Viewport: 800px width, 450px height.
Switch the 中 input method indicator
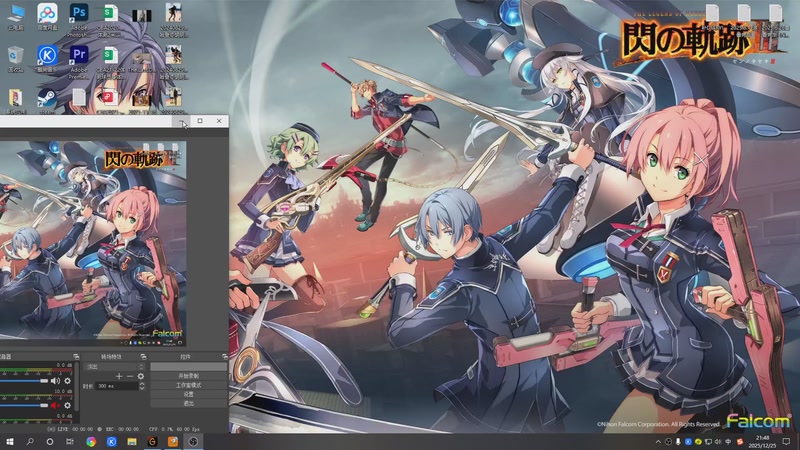coord(728,441)
